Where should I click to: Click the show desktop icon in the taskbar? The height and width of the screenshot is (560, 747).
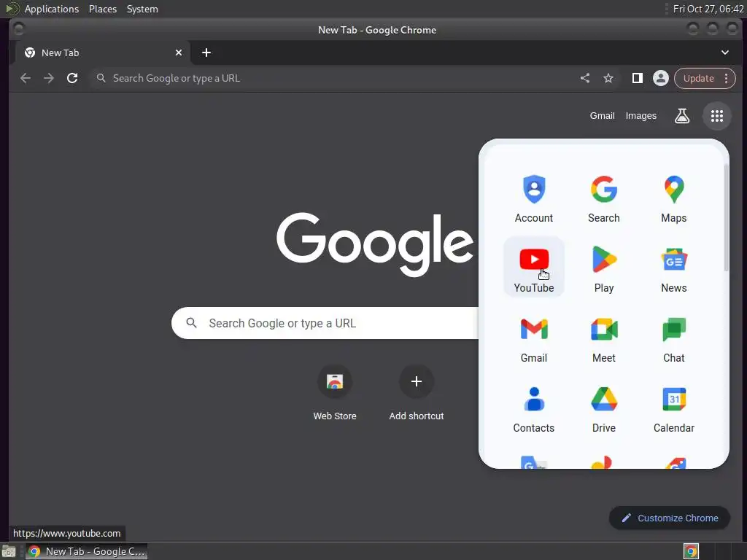[x=9, y=551]
